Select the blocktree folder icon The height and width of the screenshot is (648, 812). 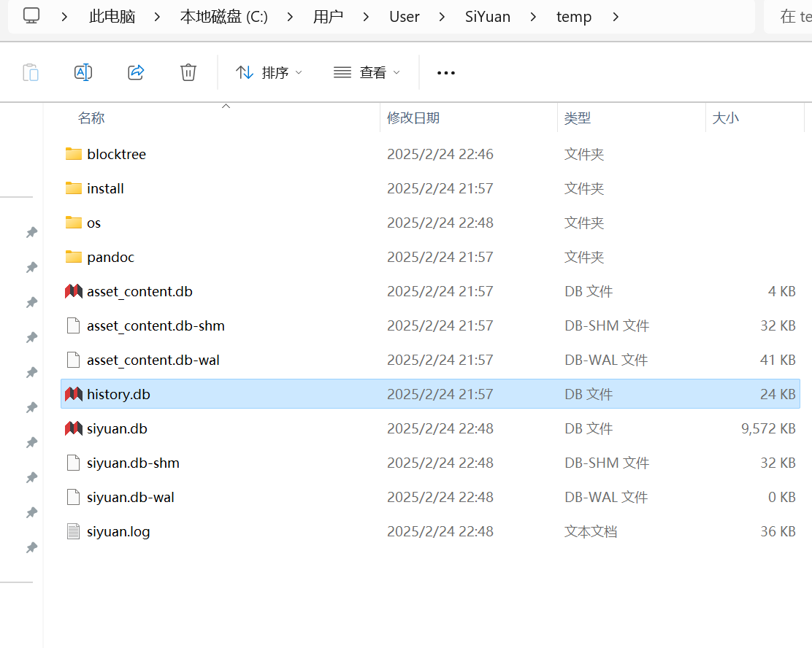pyautogui.click(x=74, y=154)
